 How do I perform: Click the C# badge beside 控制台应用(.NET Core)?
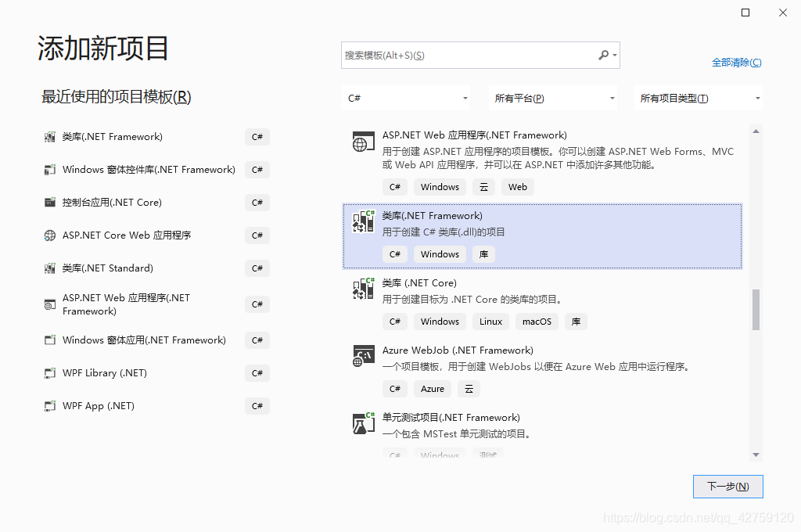click(257, 203)
